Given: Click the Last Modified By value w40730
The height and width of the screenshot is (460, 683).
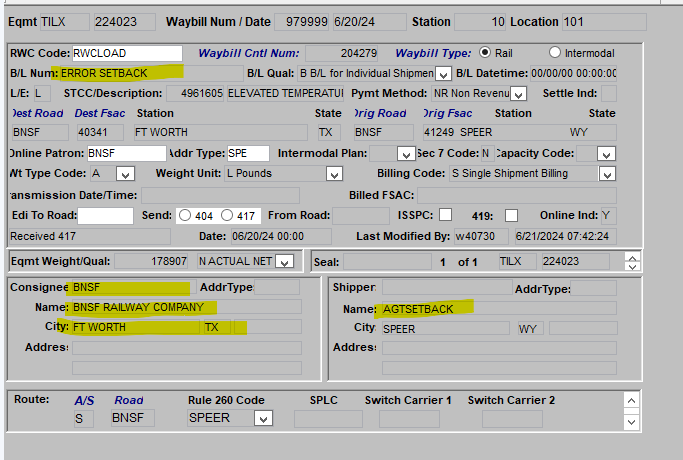Looking at the screenshot, I should tap(481, 237).
